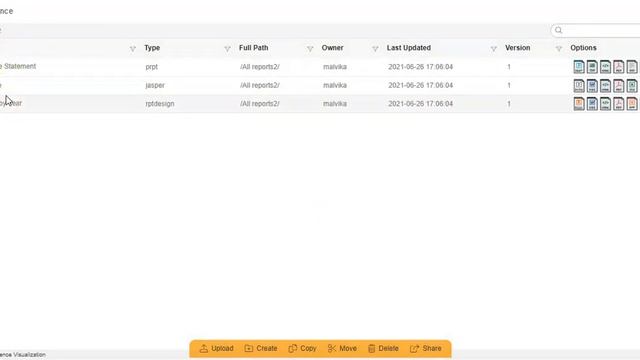This screenshot has height=360, width=640.
Task: Open the Last Updated column filter funnel
Action: pyautogui.click(x=493, y=49)
